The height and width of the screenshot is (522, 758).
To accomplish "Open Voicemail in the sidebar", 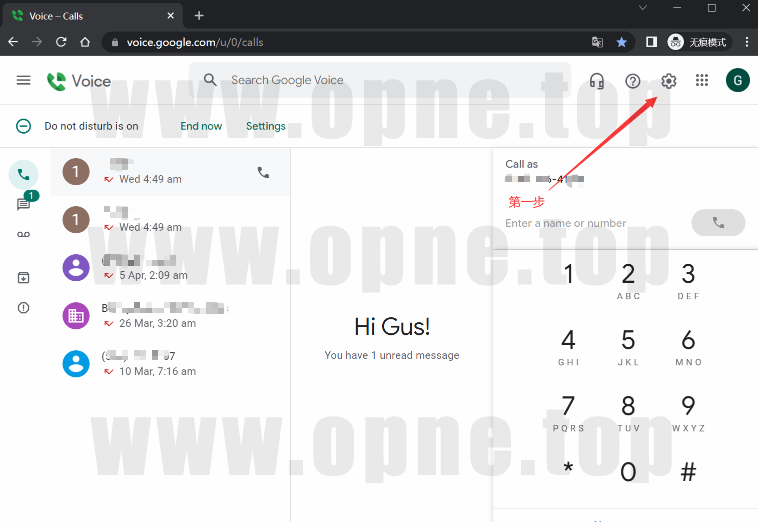I will click(x=23, y=234).
